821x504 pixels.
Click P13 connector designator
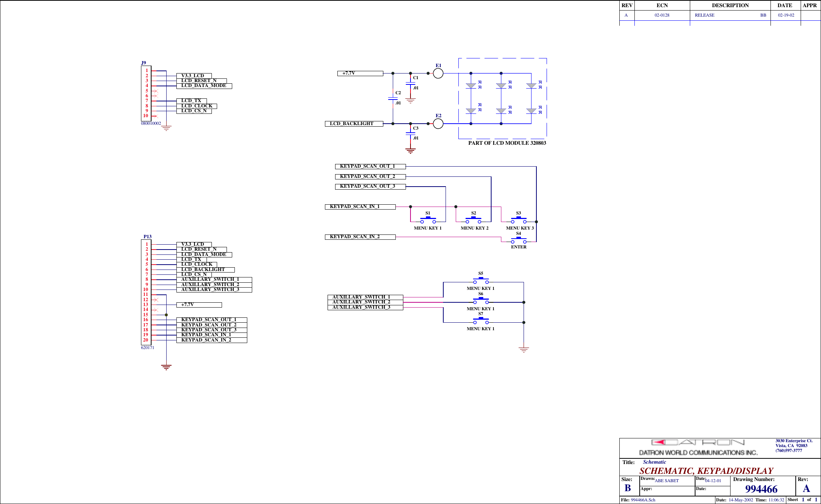[x=147, y=237]
